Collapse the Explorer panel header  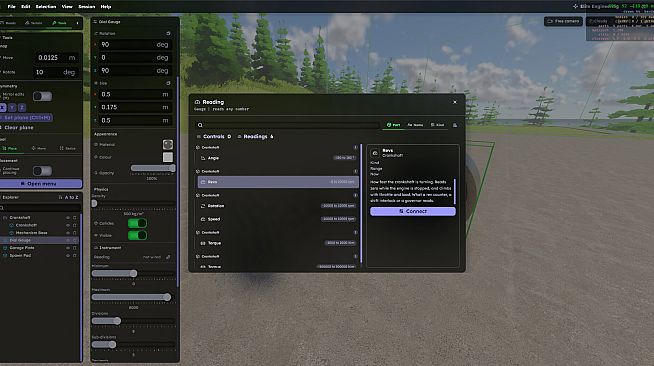pyautogui.click(x=10, y=197)
